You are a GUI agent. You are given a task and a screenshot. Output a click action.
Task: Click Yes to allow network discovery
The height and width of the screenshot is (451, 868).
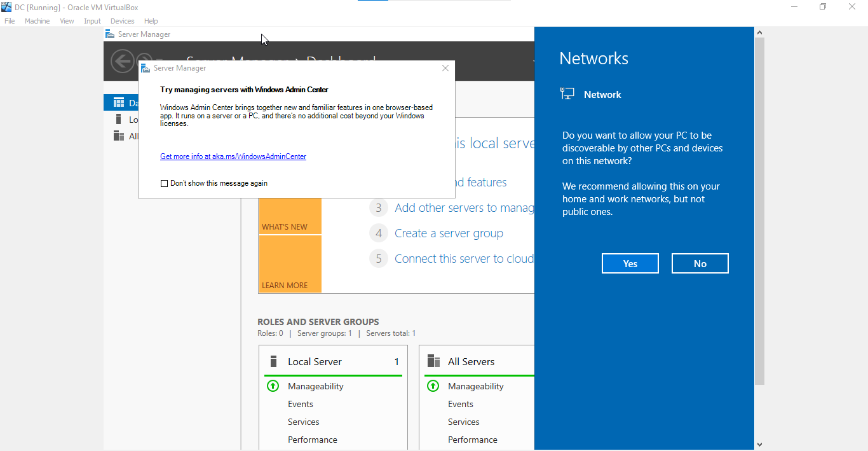pos(630,263)
